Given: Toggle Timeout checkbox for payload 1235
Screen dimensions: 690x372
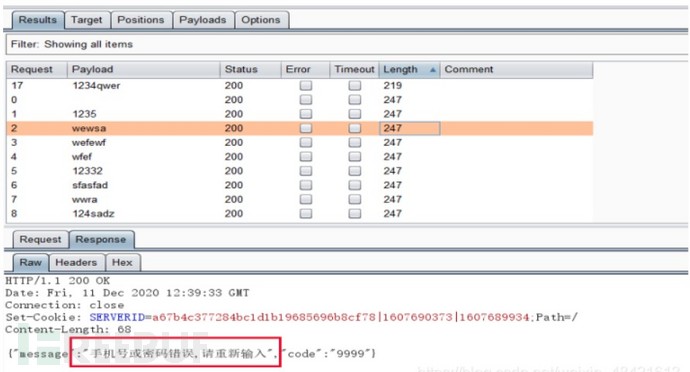Looking at the screenshot, I should 355,114.
